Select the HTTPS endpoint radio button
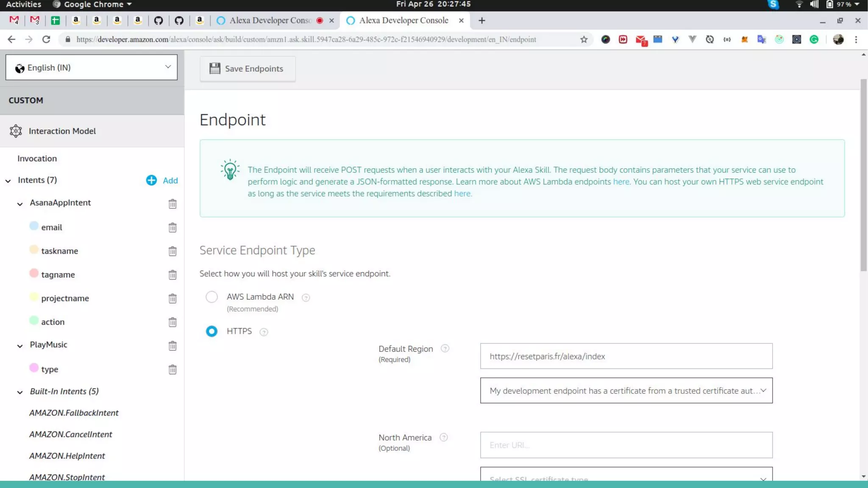This screenshot has width=868, height=488. point(211,331)
